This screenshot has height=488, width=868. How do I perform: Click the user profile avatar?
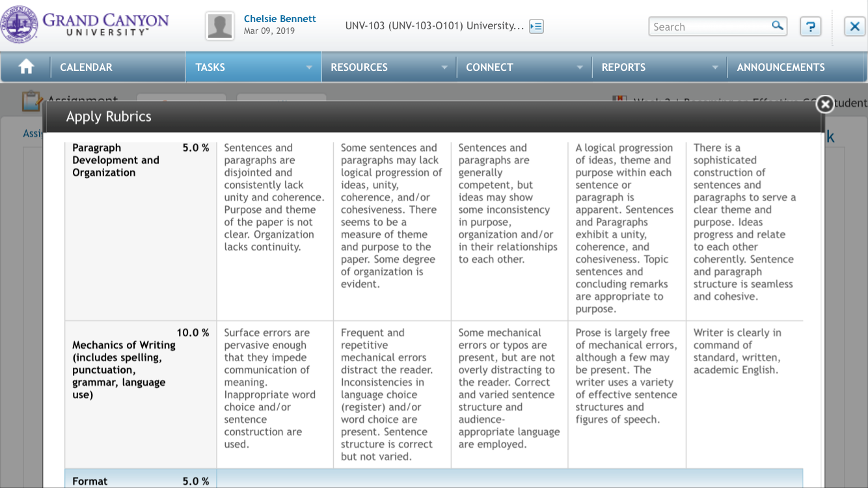pos(220,26)
